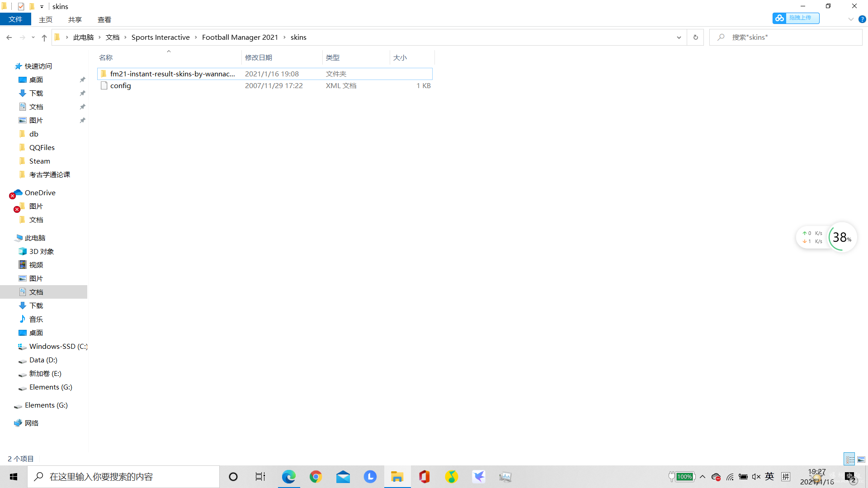This screenshot has height=488, width=868.
Task: Open the 主页 ribbon tab
Action: [x=46, y=19]
